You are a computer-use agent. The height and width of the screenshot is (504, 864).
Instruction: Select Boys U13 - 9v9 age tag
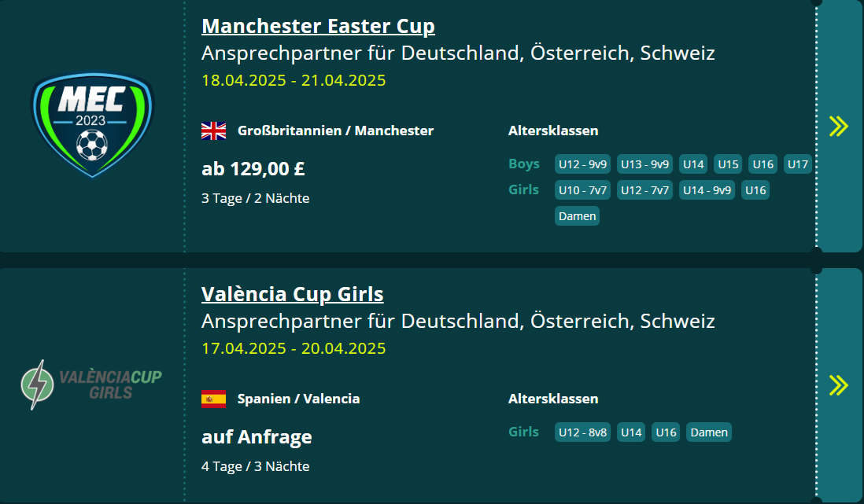point(644,164)
